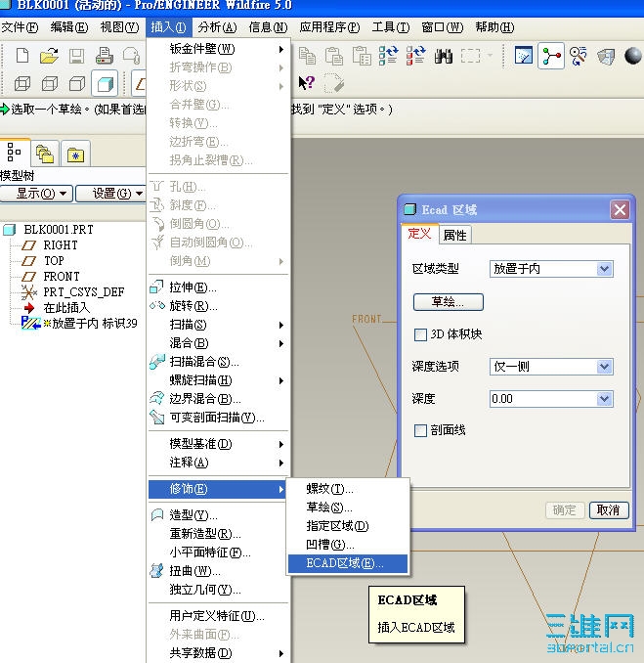Screen dimensions: 644x663
Task: Open the 显示(O) dropdown in model tree
Action: pyautogui.click(x=37, y=194)
